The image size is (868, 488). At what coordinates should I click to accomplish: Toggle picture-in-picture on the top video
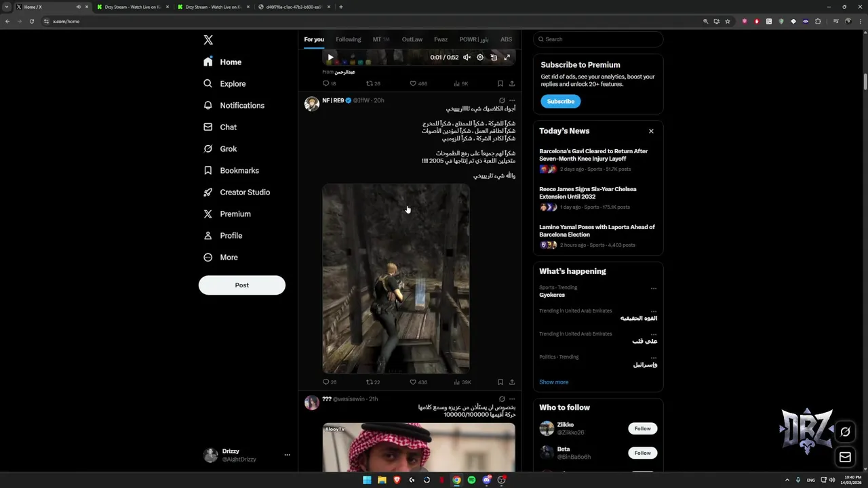click(x=494, y=58)
